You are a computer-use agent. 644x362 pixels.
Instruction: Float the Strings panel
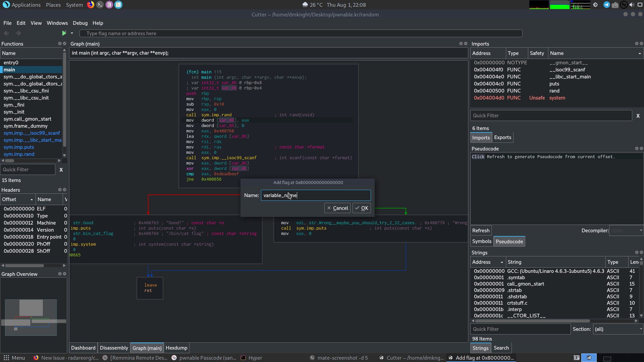(x=637, y=252)
